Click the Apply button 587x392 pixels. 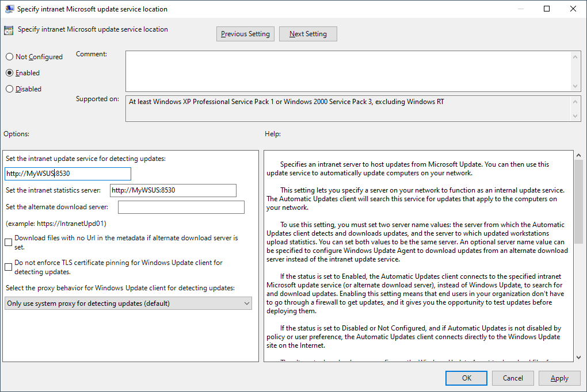click(559, 378)
